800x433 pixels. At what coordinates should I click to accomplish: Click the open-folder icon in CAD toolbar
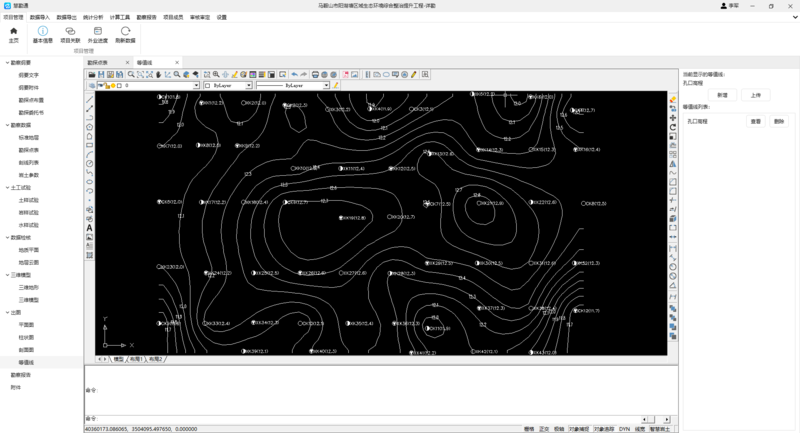click(92, 74)
